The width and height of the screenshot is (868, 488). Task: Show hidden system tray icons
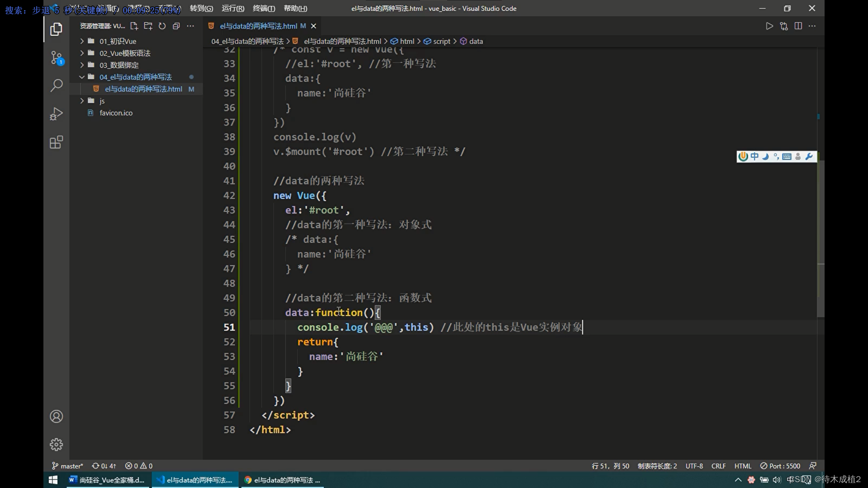tap(738, 480)
